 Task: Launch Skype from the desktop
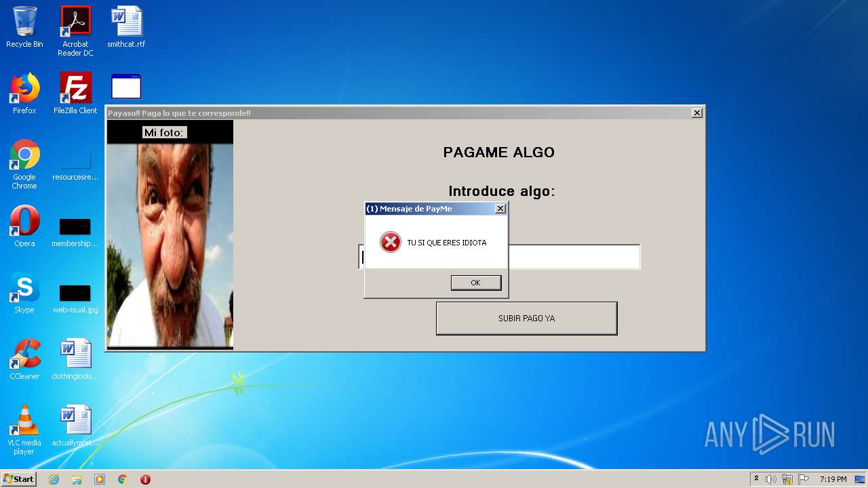(x=24, y=293)
